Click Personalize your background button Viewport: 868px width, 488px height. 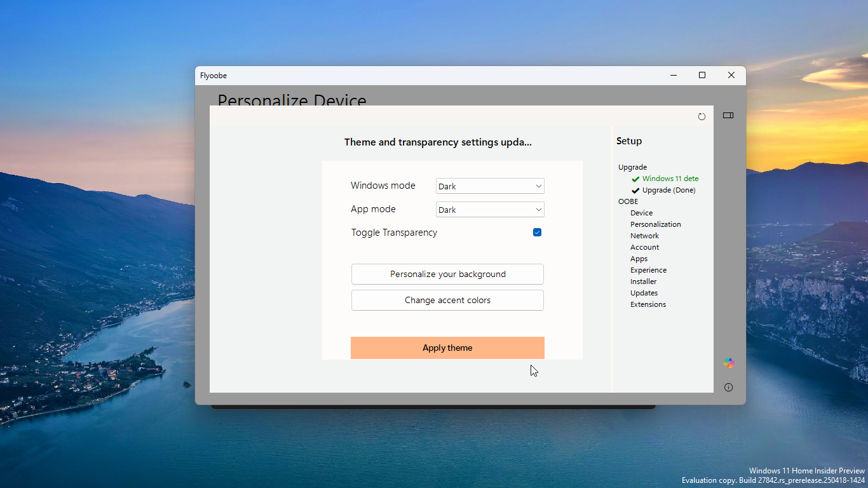pos(447,274)
